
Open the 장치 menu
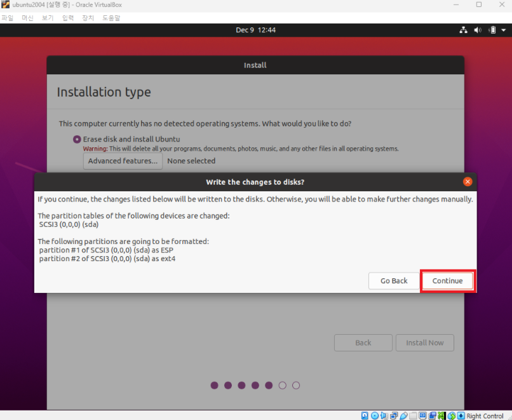tap(88, 18)
